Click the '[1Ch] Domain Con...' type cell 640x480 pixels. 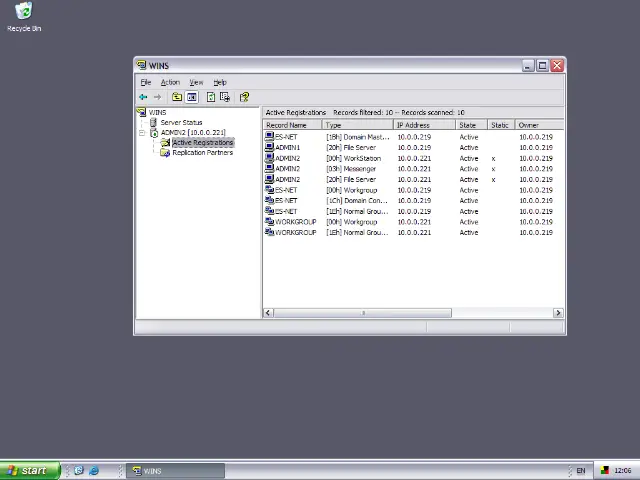pos(357,200)
